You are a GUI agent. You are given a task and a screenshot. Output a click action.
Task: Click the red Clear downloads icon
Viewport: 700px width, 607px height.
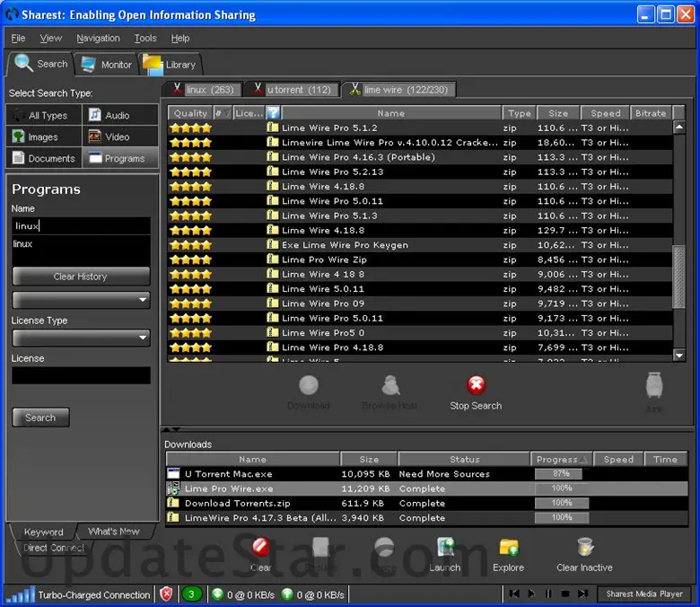261,549
